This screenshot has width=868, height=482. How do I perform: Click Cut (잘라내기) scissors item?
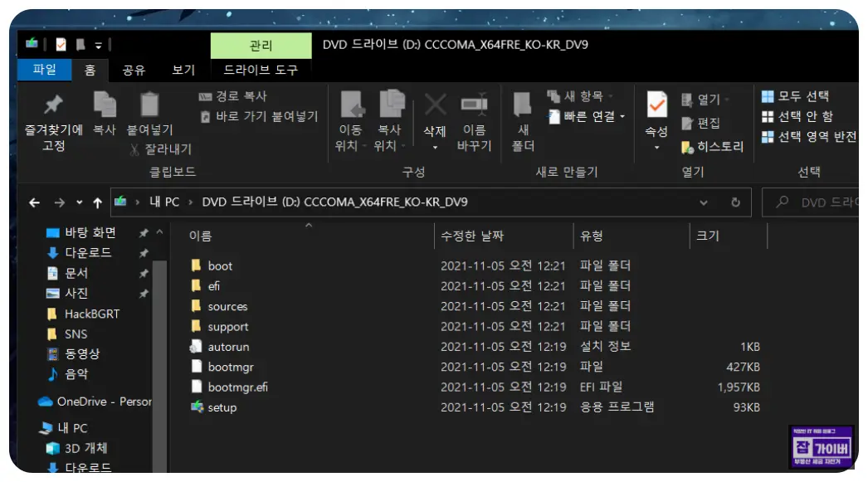[160, 148]
